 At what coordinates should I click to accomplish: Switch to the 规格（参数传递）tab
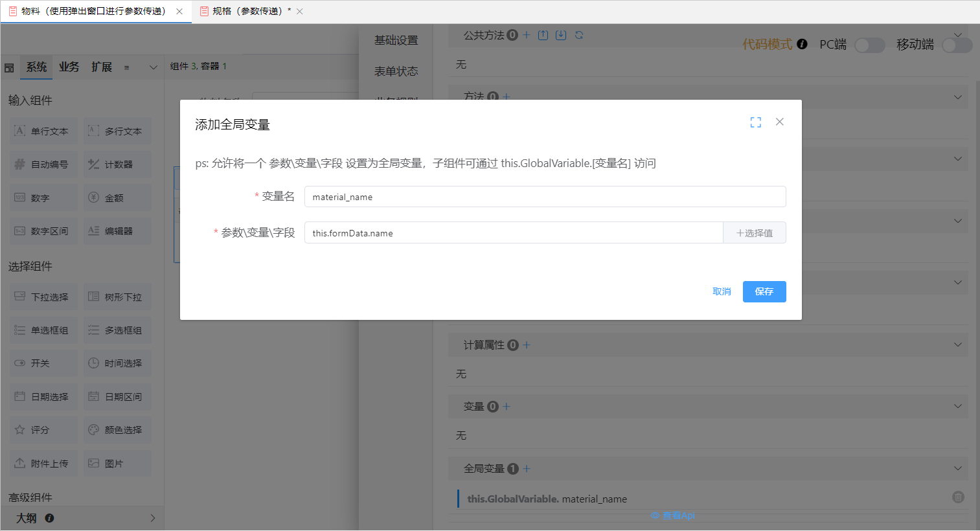coord(247,11)
